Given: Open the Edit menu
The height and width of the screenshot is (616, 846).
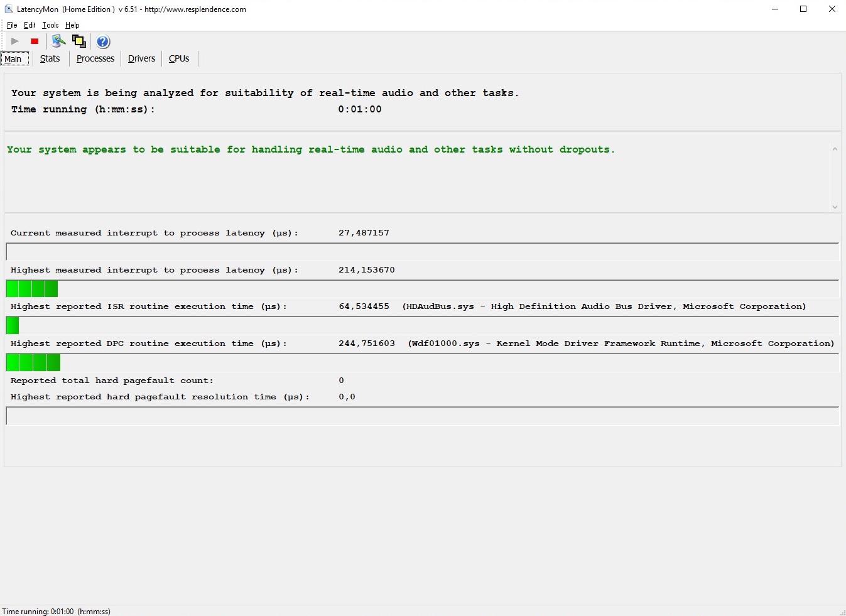Looking at the screenshot, I should [30, 25].
